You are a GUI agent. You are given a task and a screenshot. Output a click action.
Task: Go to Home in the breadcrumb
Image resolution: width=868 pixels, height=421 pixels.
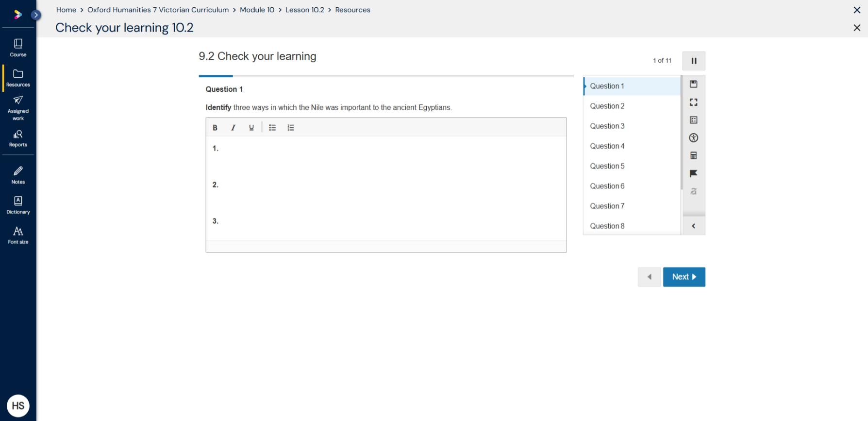[66, 10]
